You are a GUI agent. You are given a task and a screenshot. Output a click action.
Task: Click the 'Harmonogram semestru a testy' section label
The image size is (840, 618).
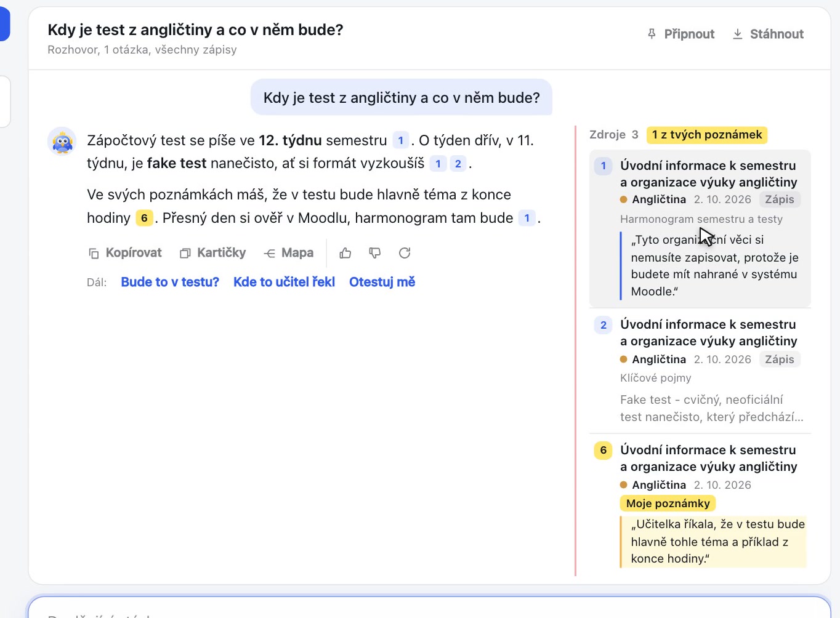[x=701, y=219]
